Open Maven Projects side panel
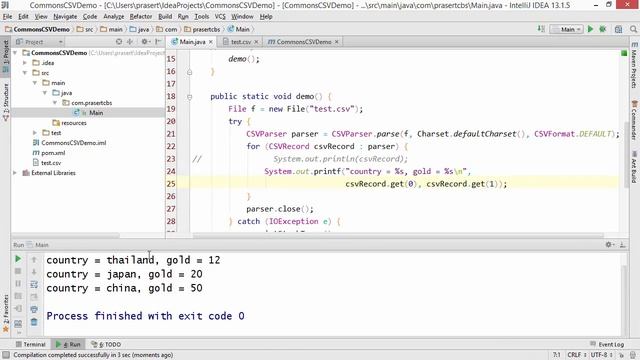This screenshot has width=640, height=360. click(x=634, y=65)
